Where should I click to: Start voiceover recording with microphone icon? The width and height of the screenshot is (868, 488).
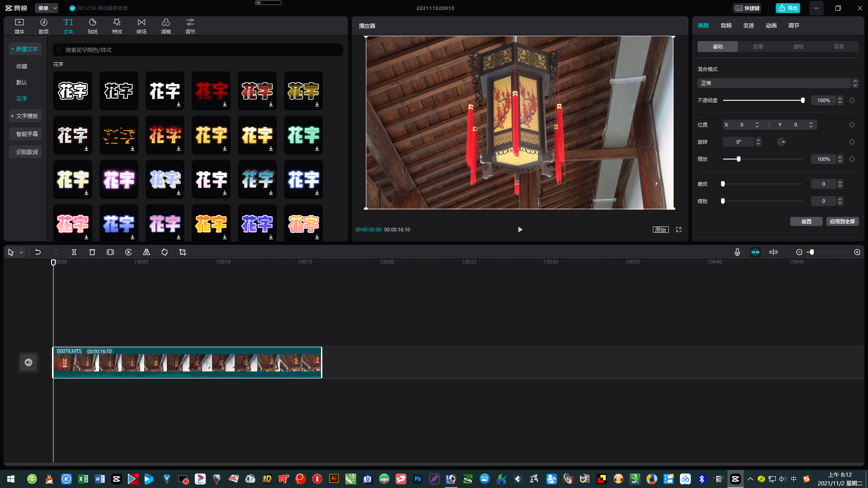pos(737,252)
